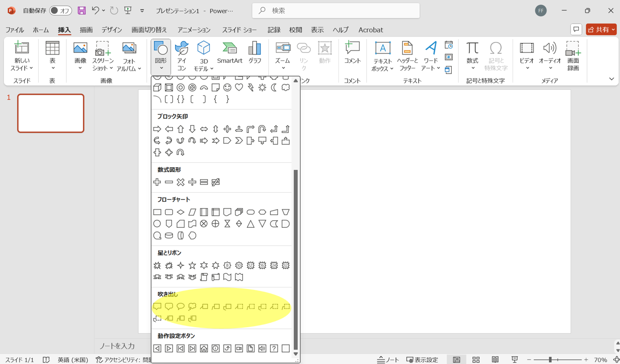Pick the crescent moon shape

click(274, 88)
